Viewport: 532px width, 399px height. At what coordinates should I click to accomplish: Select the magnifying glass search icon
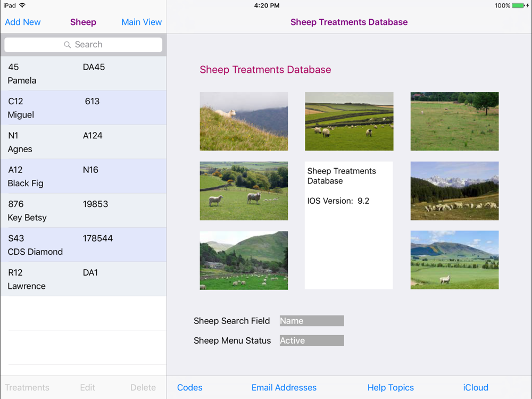tap(67, 45)
